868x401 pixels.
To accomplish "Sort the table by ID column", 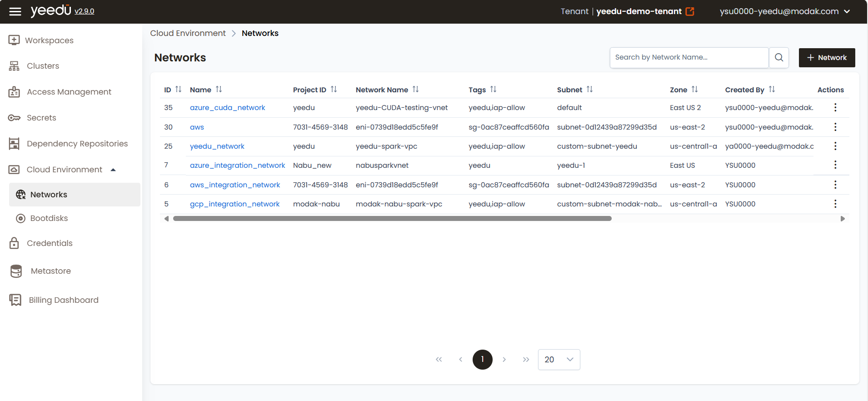I will coord(178,90).
